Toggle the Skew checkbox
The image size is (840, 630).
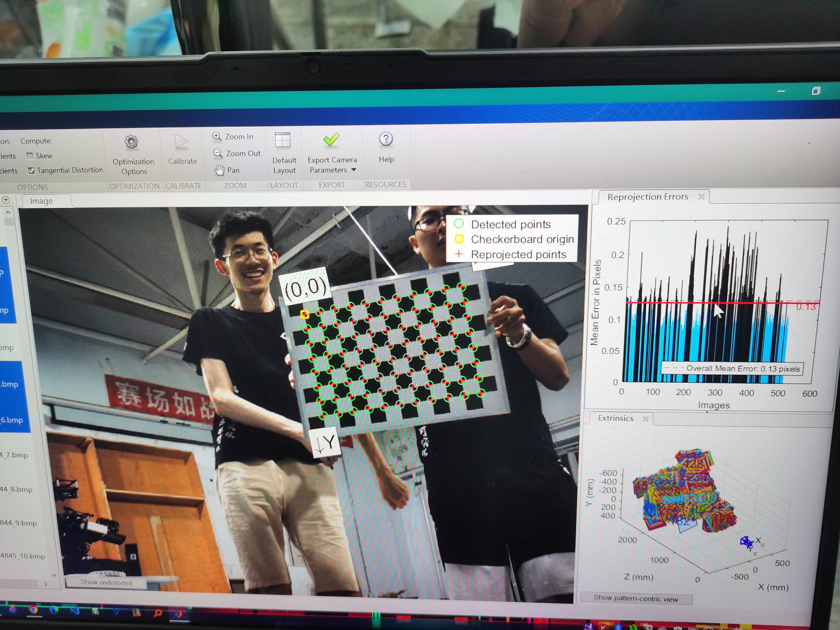click(30, 156)
